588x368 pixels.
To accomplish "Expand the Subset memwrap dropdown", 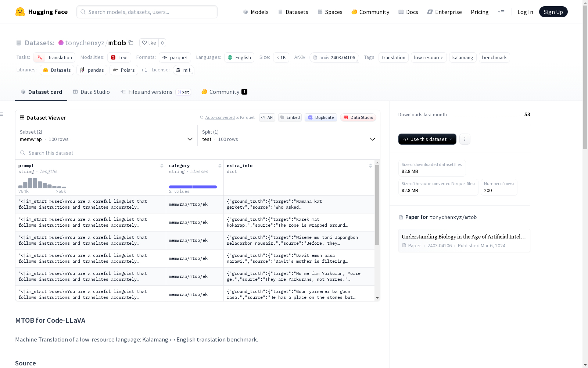I will point(107,135).
